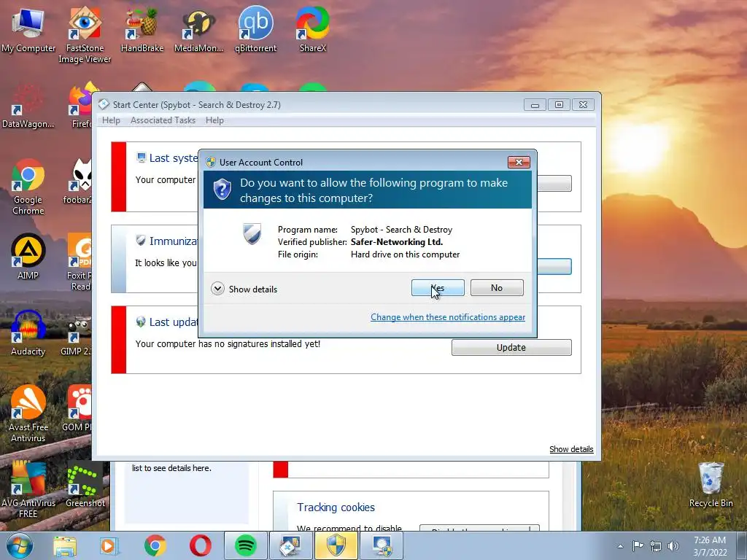The image size is (747, 560).
Task: Open the first Help menu in Start Center
Action: 111,120
